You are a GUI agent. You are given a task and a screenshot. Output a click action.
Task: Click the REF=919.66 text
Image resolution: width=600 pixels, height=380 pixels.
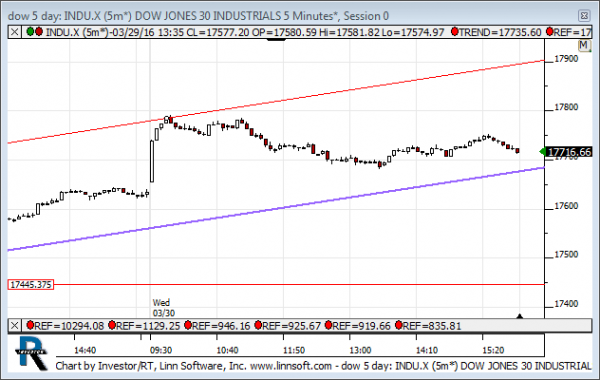362,326
